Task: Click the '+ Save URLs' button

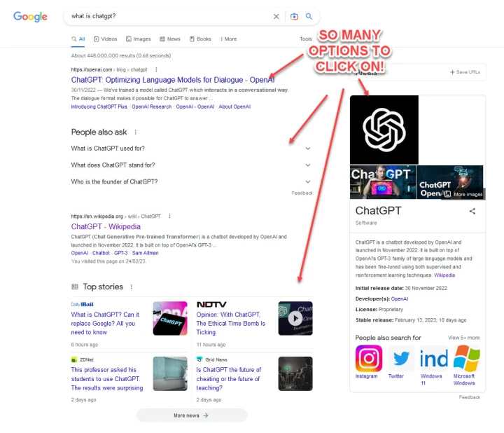Action: coord(465,72)
